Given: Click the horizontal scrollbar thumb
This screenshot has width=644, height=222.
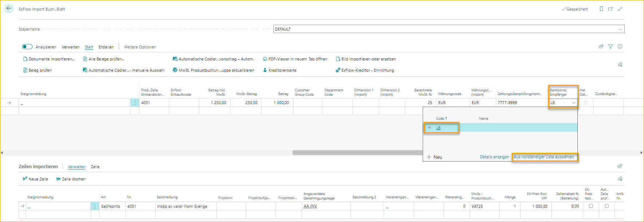Looking at the screenshot, I should [357, 153].
